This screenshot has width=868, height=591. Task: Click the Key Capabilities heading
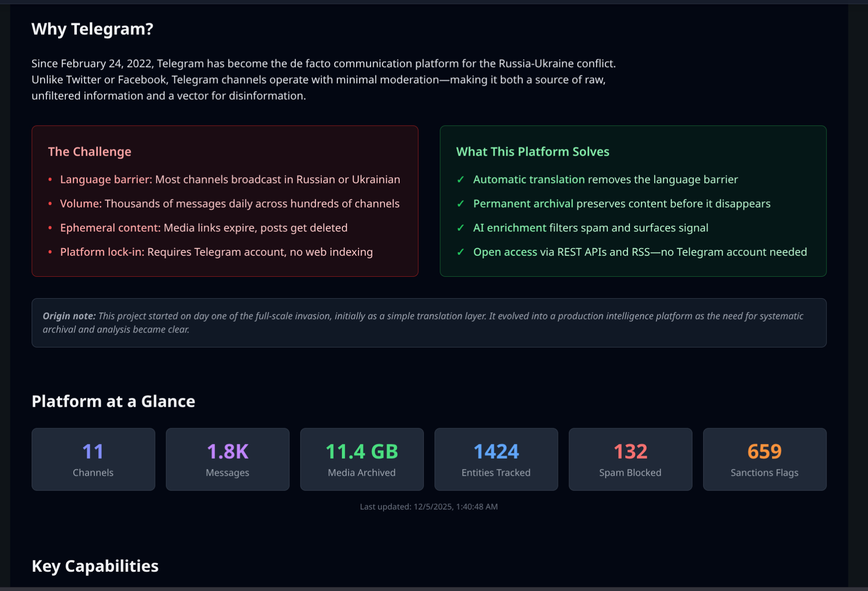(95, 566)
